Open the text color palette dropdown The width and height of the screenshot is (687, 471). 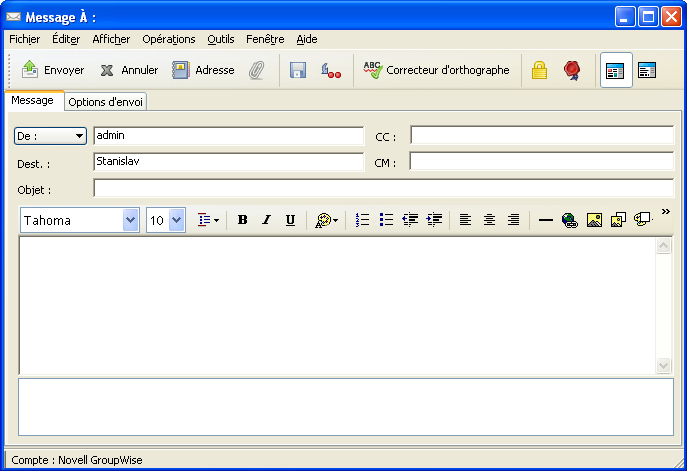(x=326, y=220)
